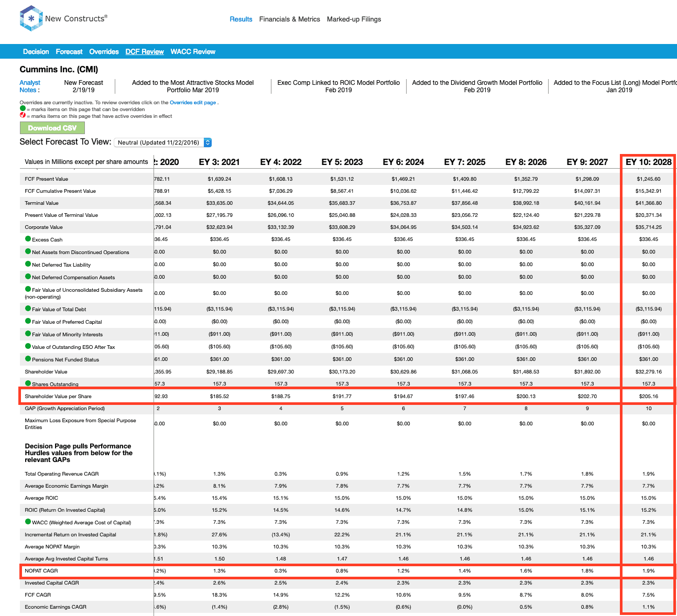Select the NOPAT CAGR row label
The height and width of the screenshot is (616, 677).
click(41, 571)
